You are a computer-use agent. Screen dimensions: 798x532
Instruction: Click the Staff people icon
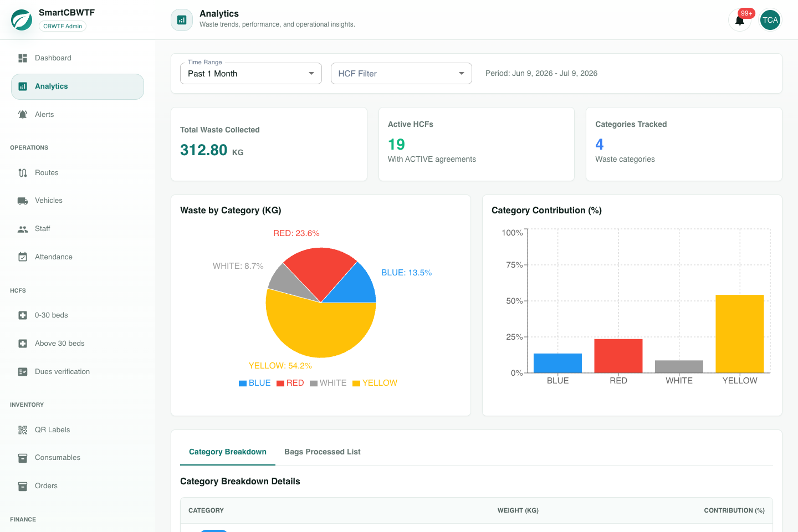(x=23, y=229)
